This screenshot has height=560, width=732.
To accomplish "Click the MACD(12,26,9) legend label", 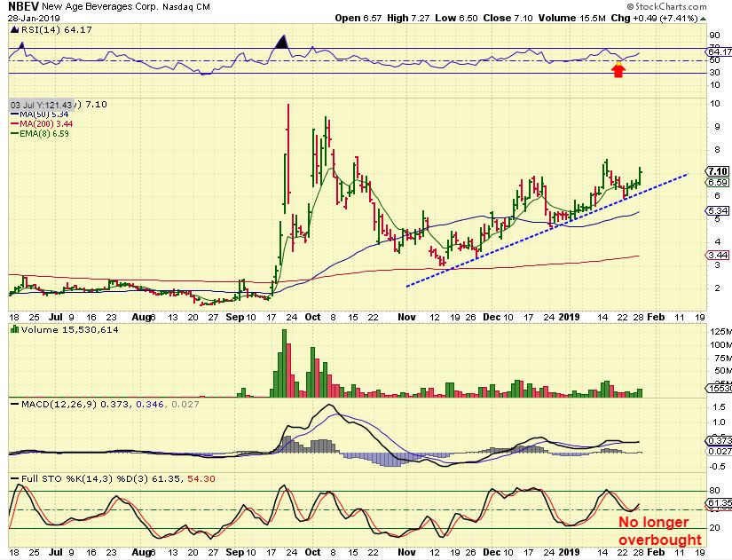I will pyautogui.click(x=59, y=404).
